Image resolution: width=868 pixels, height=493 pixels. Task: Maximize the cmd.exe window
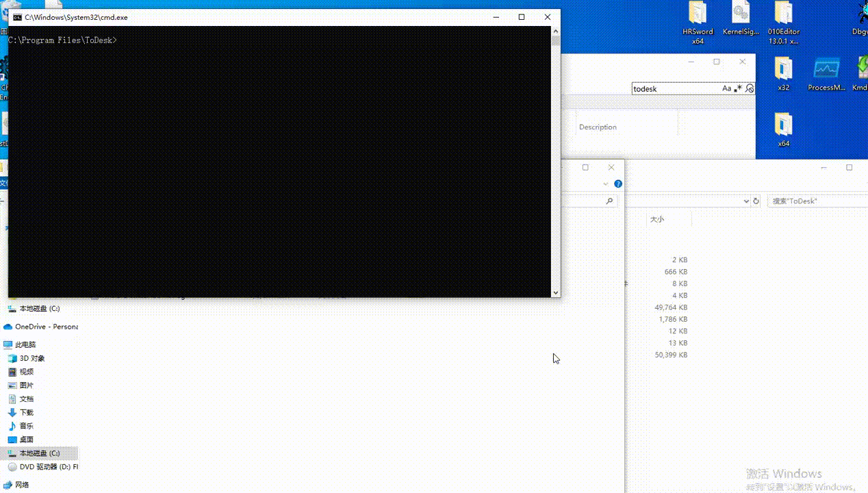pyautogui.click(x=522, y=17)
